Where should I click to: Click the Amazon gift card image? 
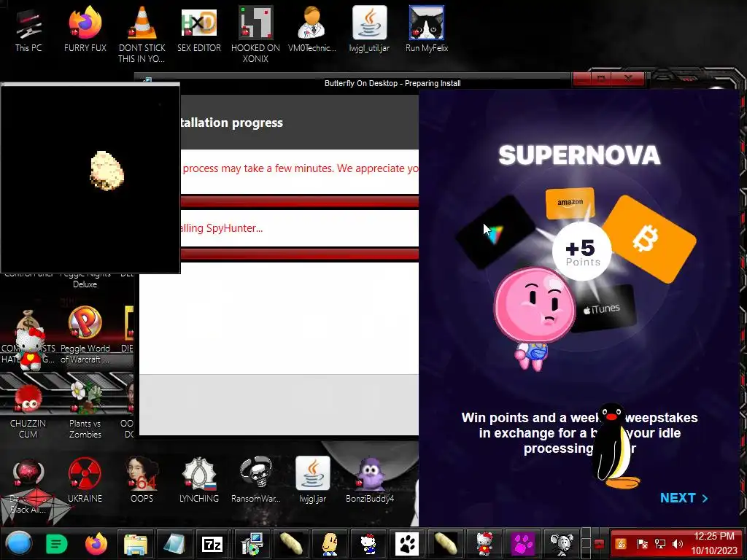[x=570, y=203]
